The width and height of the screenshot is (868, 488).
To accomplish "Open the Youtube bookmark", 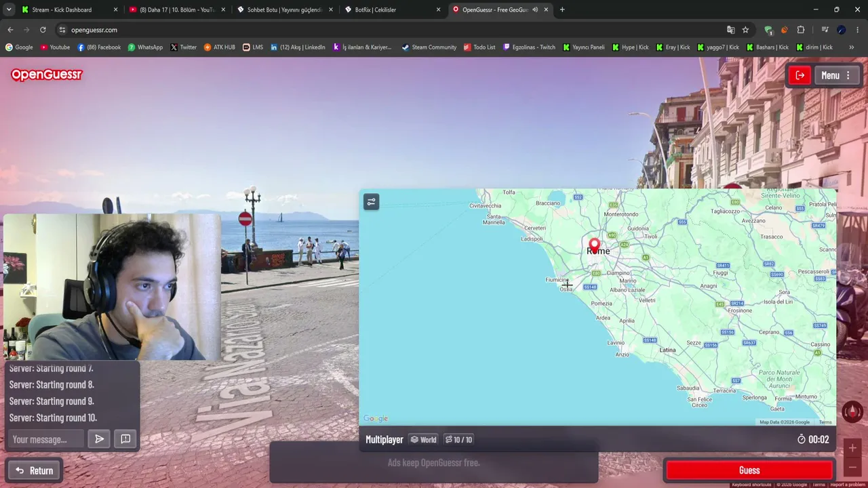I will click(x=55, y=47).
